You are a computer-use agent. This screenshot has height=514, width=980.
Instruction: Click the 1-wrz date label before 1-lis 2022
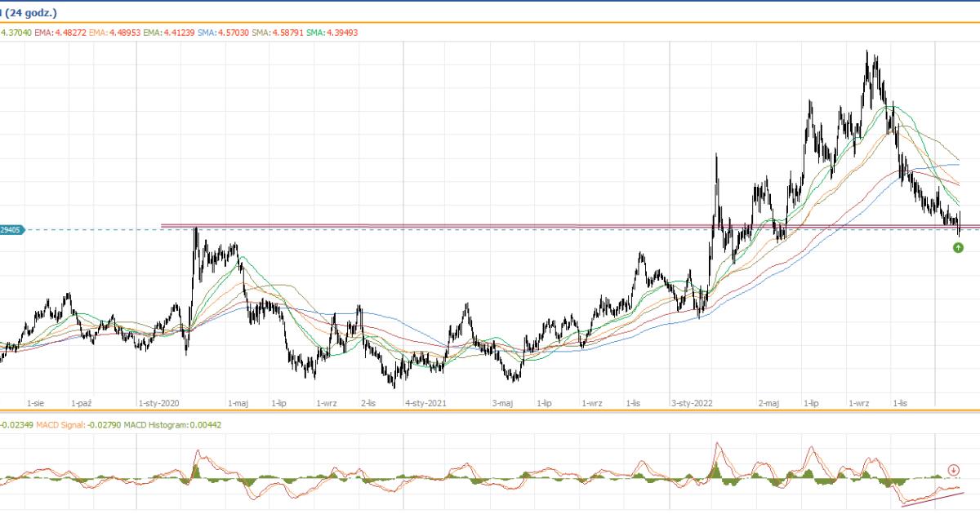(x=858, y=403)
